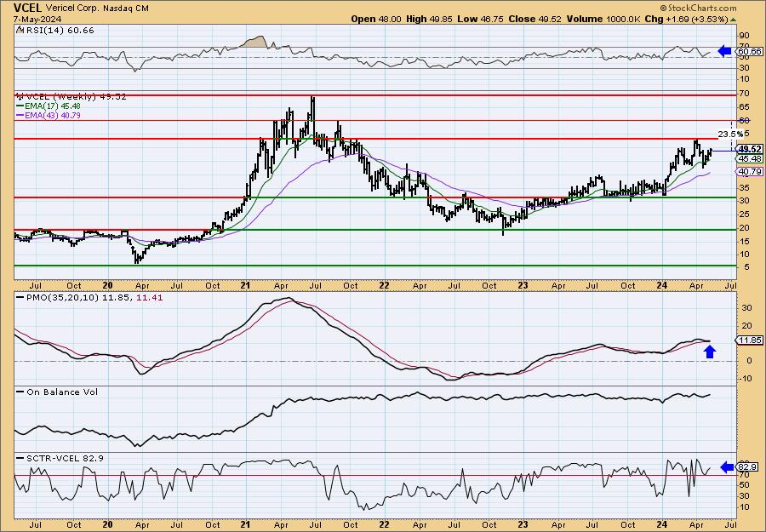Image resolution: width=766 pixels, height=532 pixels.
Task: Click the 40.79 EMA value tag on right axis
Action: 750,171
